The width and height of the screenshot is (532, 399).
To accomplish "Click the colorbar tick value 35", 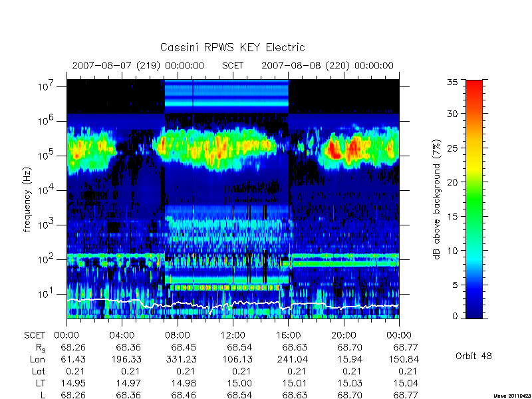I will (x=452, y=82).
